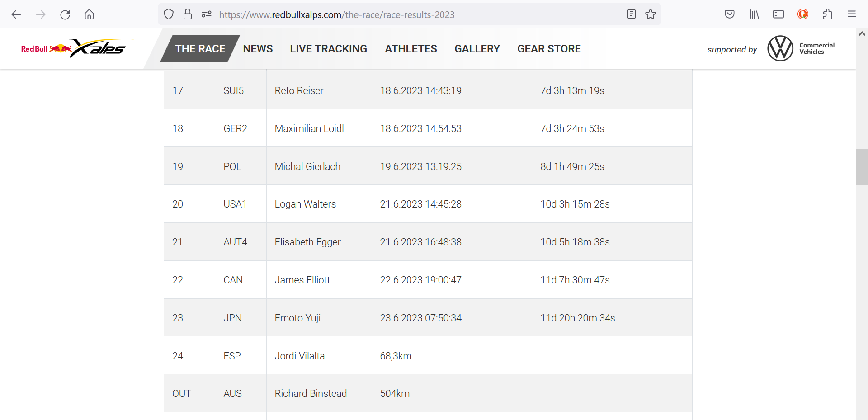
Task: Select athlete name Logan Walters
Action: [305, 204]
